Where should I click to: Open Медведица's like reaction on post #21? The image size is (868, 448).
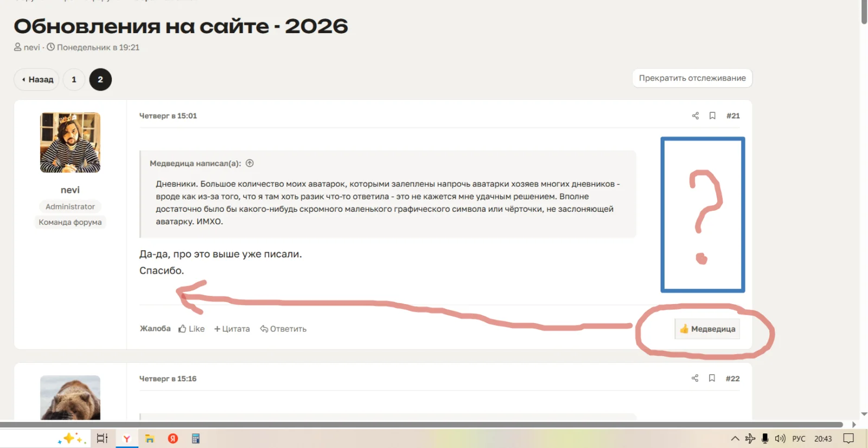(x=707, y=329)
